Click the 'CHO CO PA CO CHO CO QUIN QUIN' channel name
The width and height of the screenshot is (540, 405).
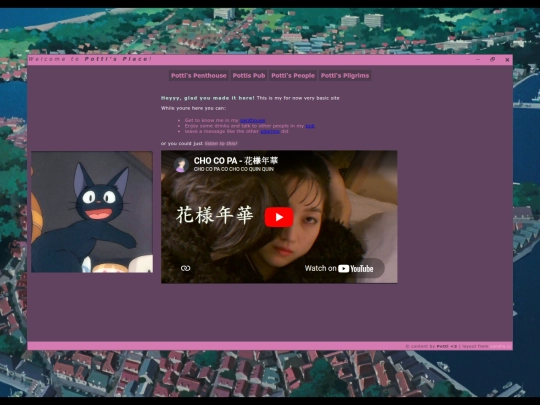(x=233, y=169)
